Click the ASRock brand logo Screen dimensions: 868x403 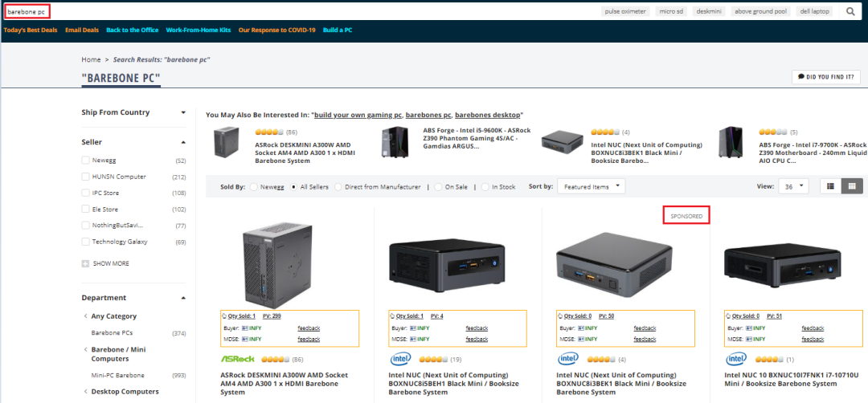238,359
